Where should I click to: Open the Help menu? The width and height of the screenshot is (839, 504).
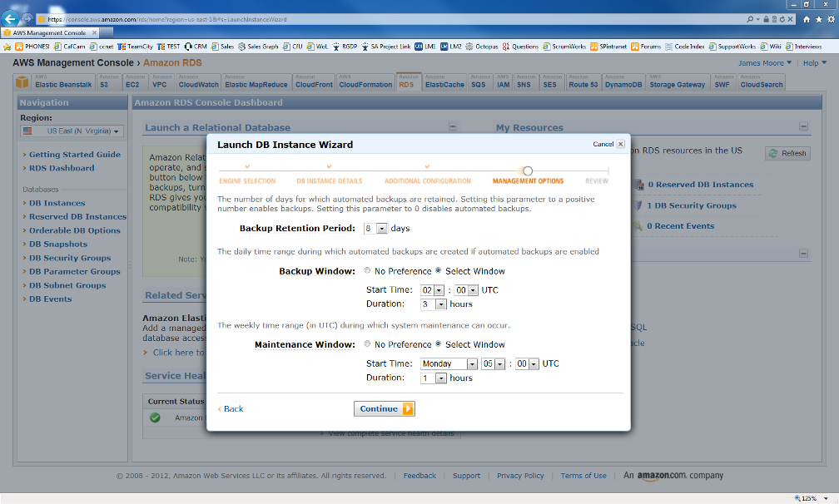pos(814,63)
